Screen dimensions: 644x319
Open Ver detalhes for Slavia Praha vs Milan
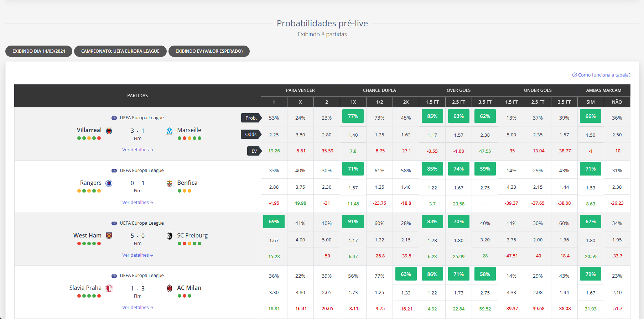[137, 308]
